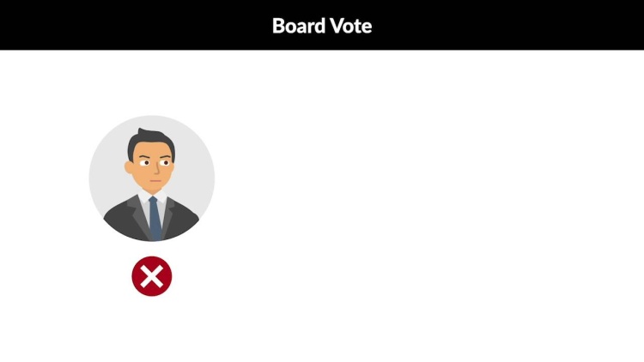Click the word "Board" in header

(x=299, y=26)
